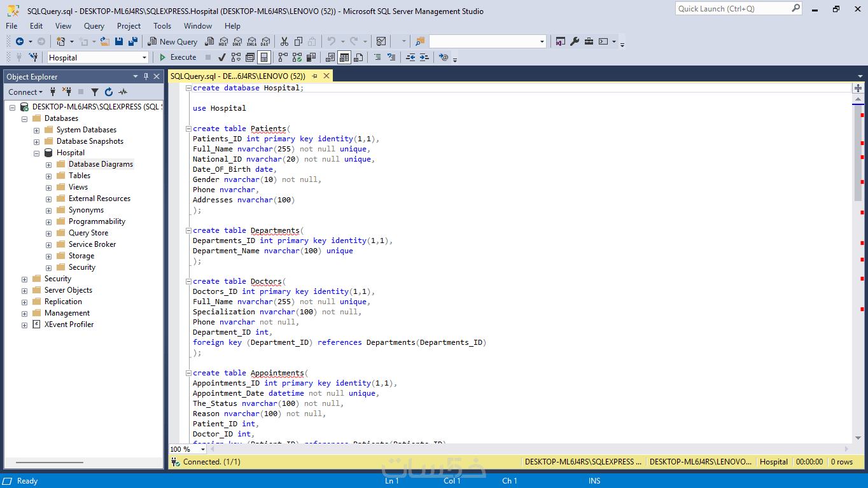The width and height of the screenshot is (868, 488).
Task: Open the Connect dropdown in Object Explorer
Action: (26, 92)
